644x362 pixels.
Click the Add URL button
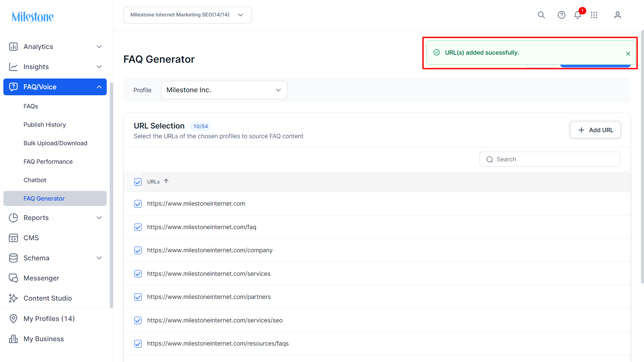[x=595, y=130]
